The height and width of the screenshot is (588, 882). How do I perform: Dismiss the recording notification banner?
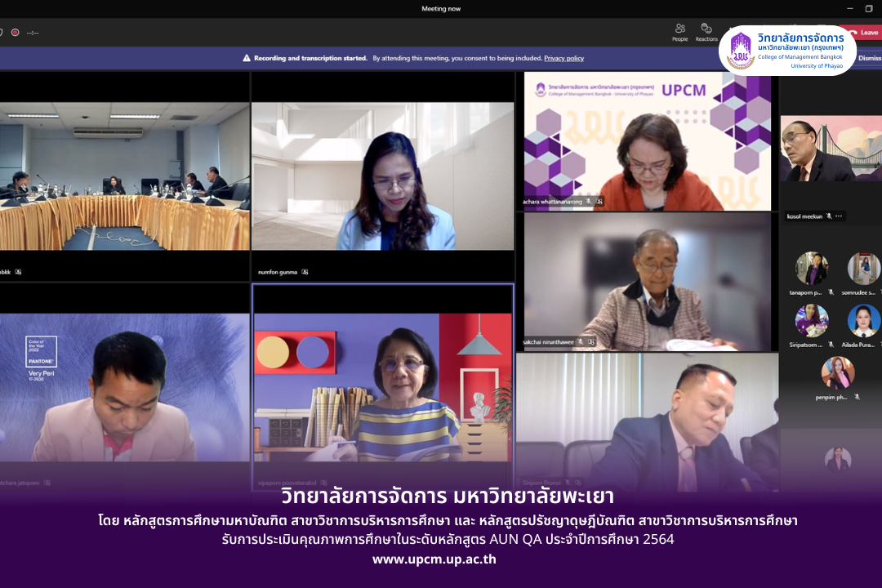(870, 58)
